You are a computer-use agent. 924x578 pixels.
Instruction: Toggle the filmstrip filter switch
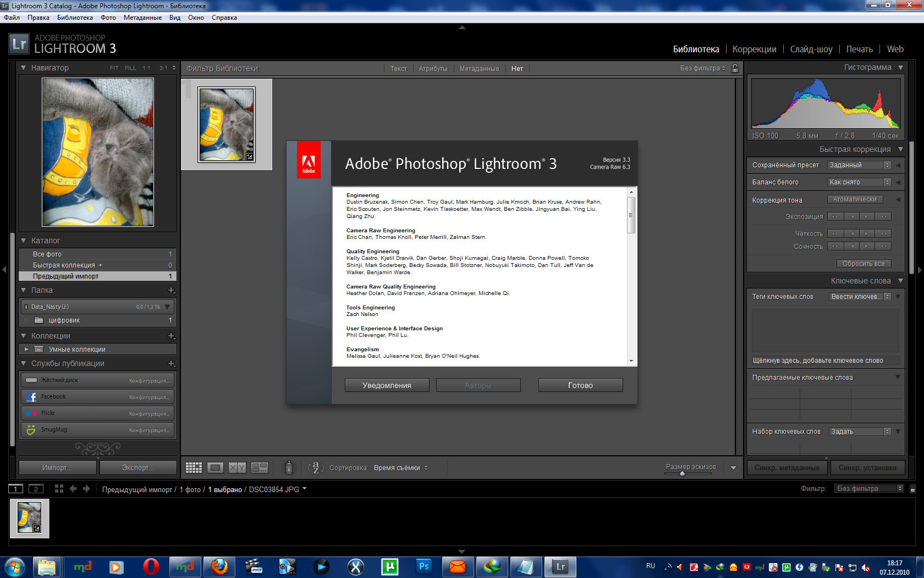pos(912,489)
